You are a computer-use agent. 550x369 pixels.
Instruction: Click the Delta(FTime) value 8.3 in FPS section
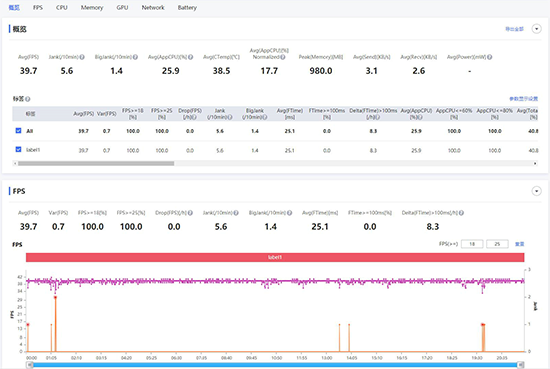432,227
